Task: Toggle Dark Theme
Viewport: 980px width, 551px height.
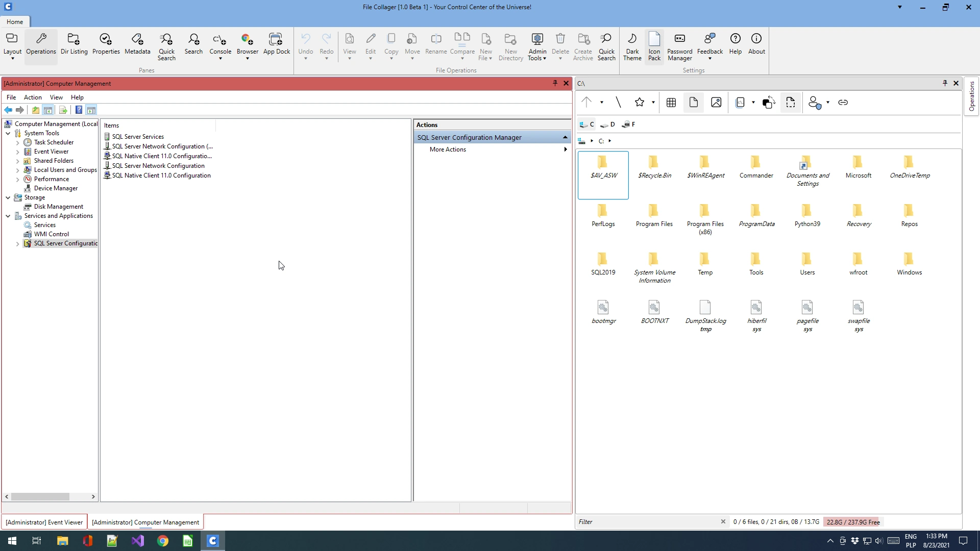Action: [632, 46]
